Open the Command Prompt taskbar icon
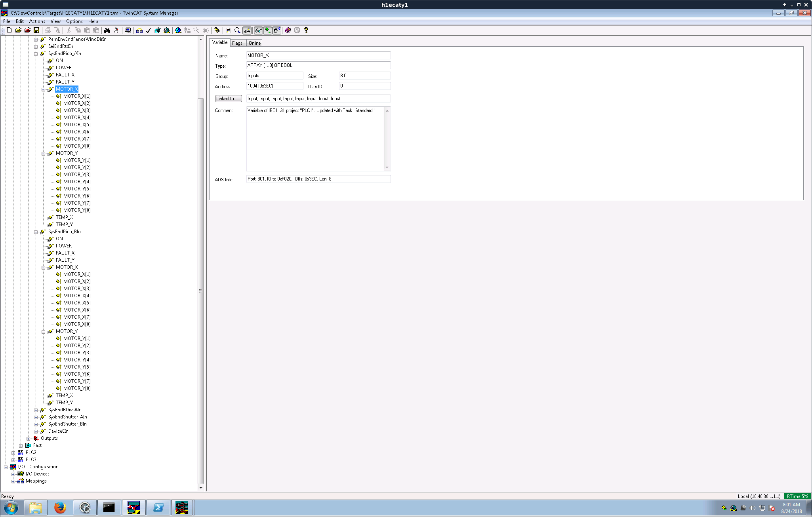 (x=109, y=507)
